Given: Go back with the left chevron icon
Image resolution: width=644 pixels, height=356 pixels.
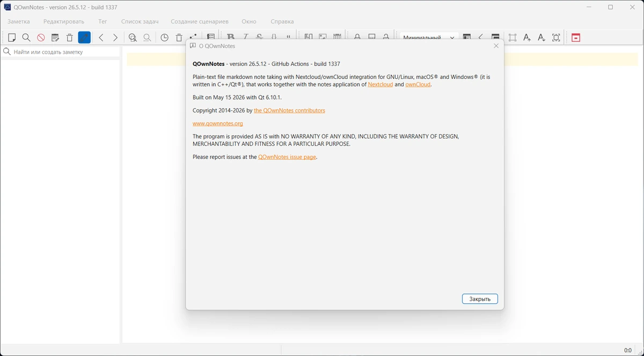Looking at the screenshot, I should pos(101,38).
